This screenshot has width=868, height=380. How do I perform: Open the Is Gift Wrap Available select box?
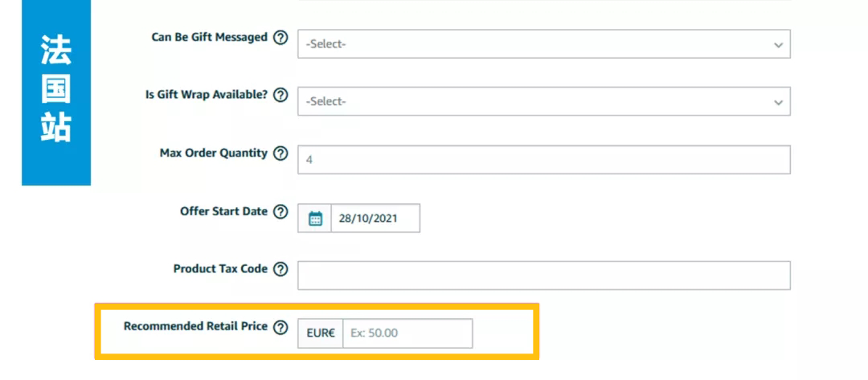tap(543, 101)
